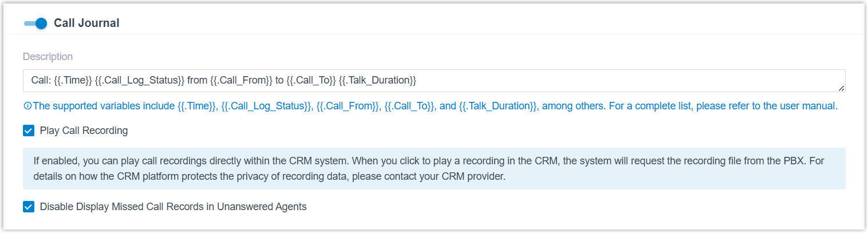Click the Description field label
This screenshot has height=233, width=868.
tap(48, 57)
